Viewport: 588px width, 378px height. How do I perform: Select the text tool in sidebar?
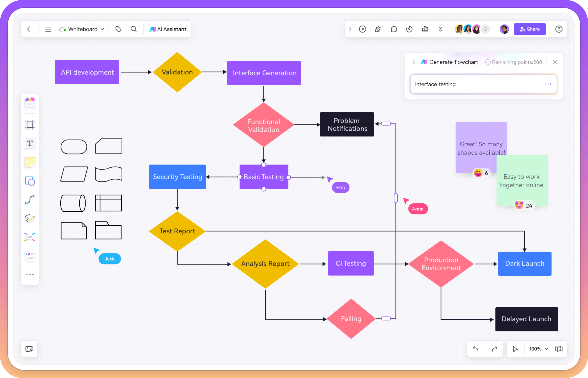pos(30,143)
